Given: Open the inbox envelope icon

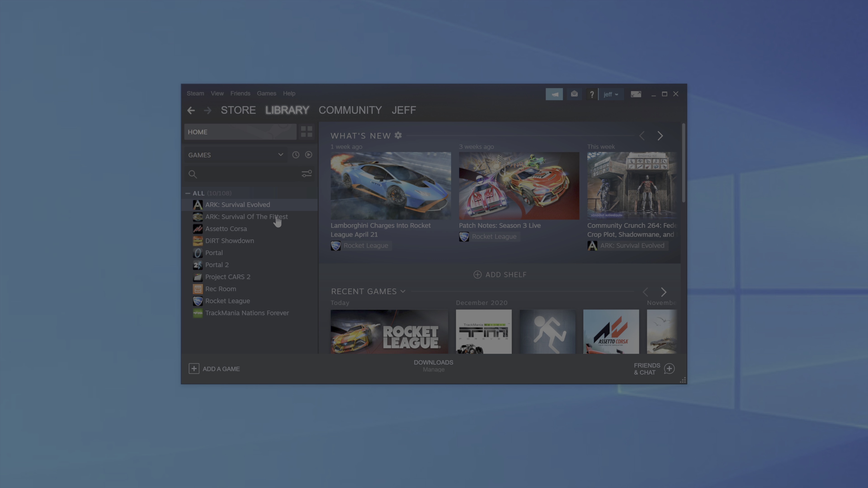Looking at the screenshot, I should pyautogui.click(x=574, y=94).
